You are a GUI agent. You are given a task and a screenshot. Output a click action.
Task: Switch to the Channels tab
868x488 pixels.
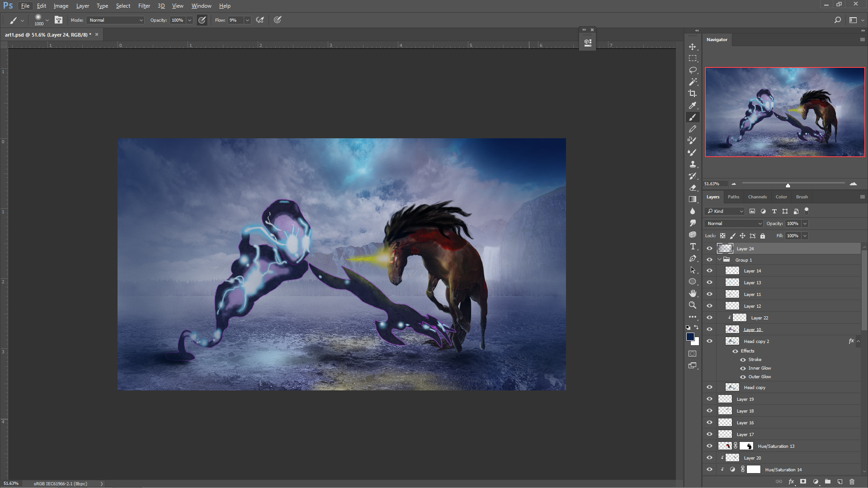pyautogui.click(x=757, y=197)
